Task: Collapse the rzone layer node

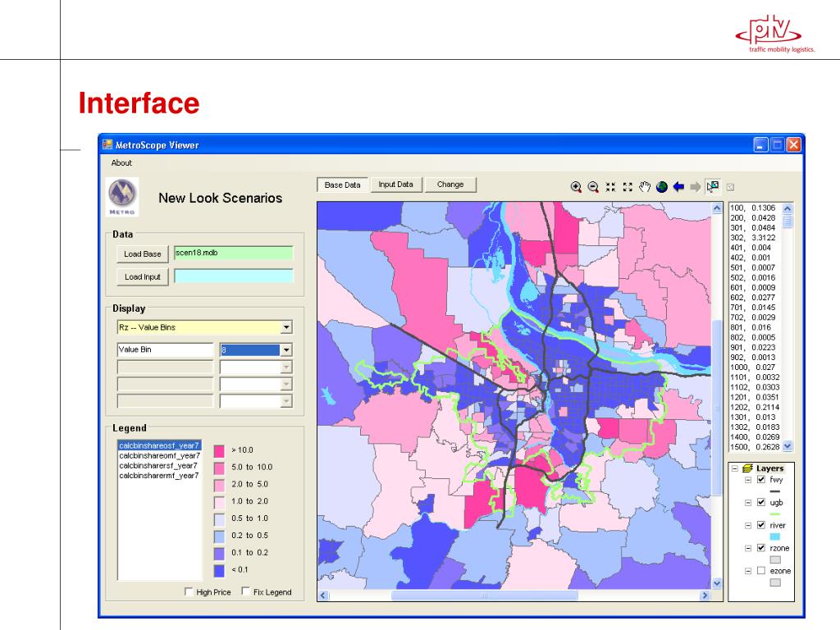Action: [x=748, y=548]
